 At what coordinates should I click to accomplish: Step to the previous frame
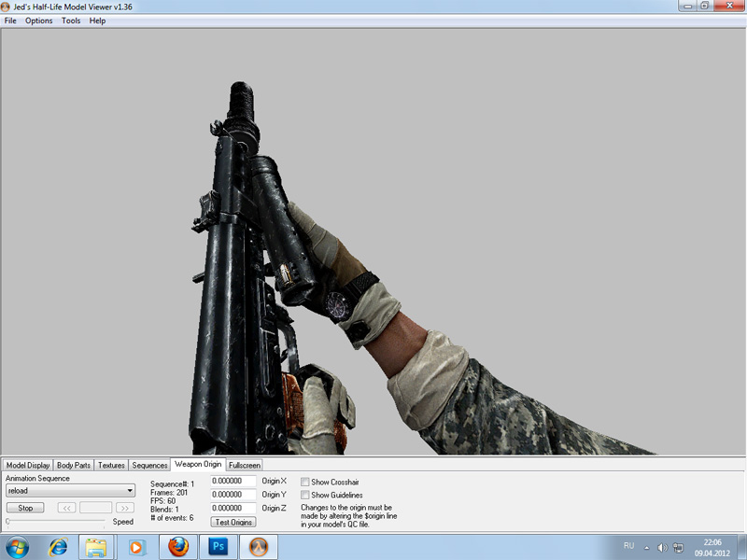(x=66, y=508)
